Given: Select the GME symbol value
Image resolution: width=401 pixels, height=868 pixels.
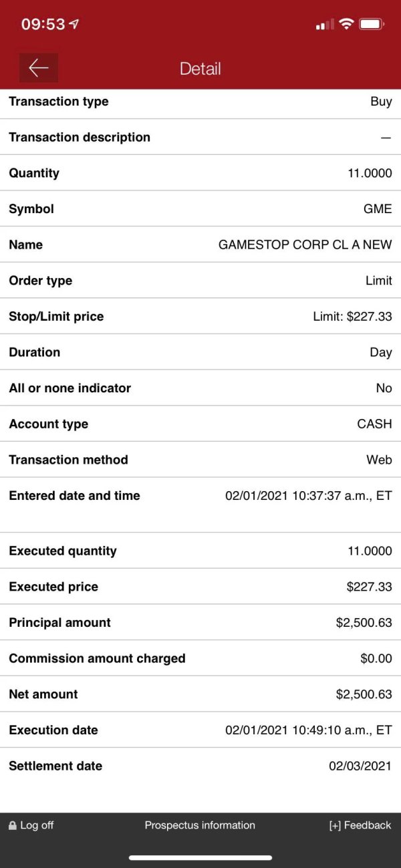Looking at the screenshot, I should pyautogui.click(x=378, y=209).
